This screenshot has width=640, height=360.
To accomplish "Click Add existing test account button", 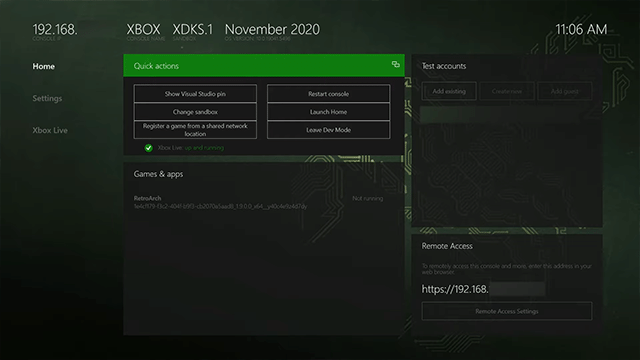I will (x=449, y=91).
